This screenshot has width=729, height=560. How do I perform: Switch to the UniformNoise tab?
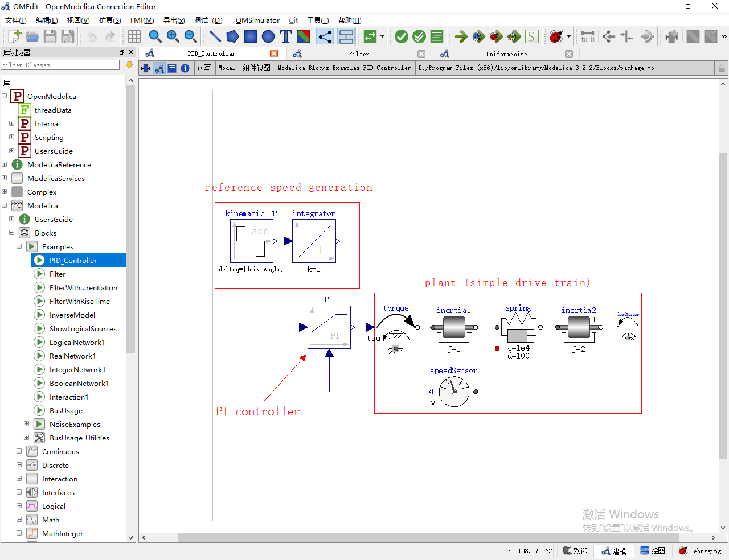506,54
